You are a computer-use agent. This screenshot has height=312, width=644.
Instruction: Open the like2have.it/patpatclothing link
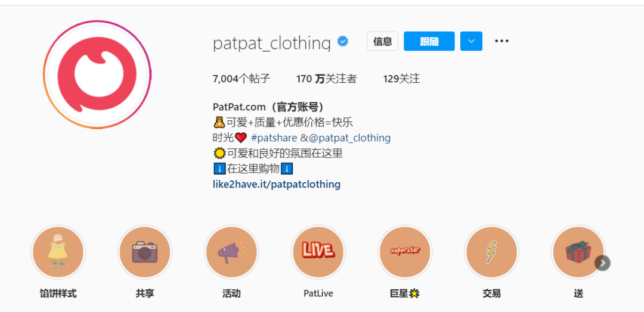tap(277, 184)
